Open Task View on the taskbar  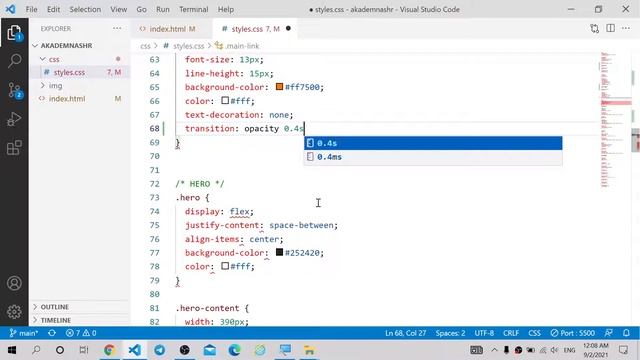[x=84, y=350]
